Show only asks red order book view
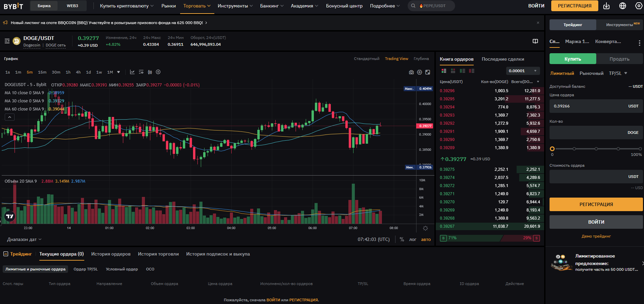 click(472, 71)
